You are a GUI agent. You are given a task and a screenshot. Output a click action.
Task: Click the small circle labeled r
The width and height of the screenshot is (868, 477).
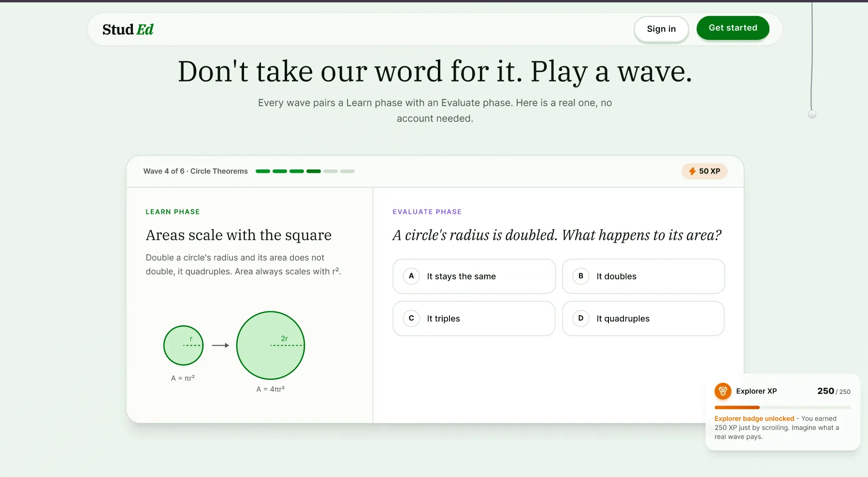pos(183,345)
